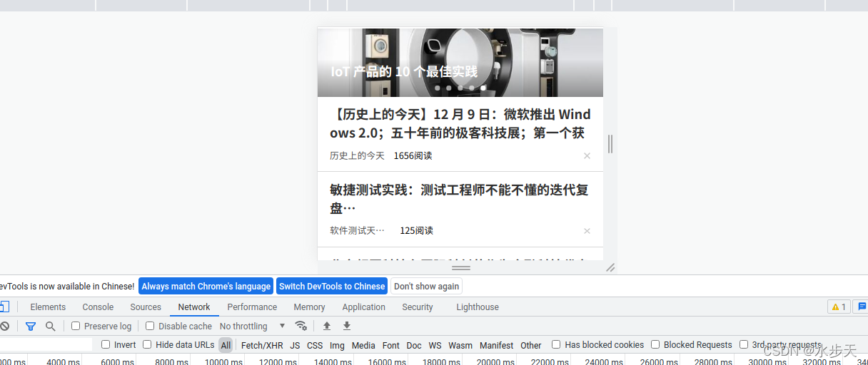Toggle the network filter funnel icon
The height and width of the screenshot is (365, 868).
click(x=31, y=326)
